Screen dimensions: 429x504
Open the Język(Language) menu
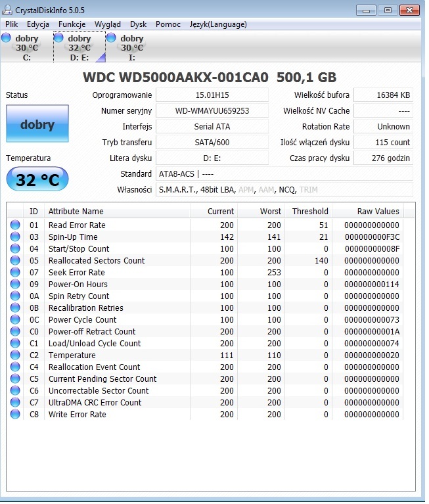218,24
